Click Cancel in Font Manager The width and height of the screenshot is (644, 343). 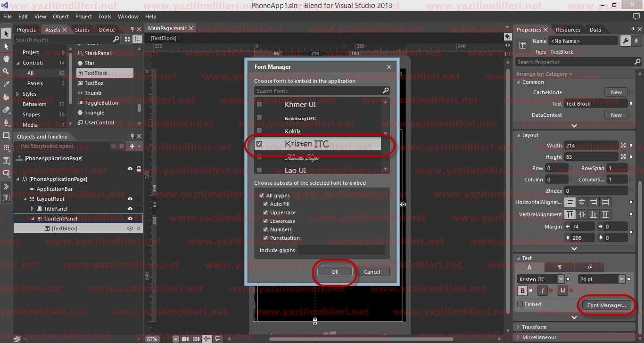(x=372, y=272)
